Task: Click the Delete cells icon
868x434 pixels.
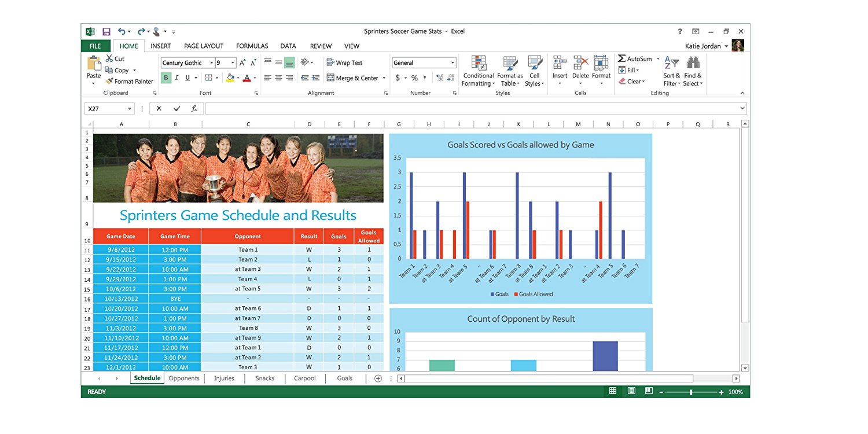Action: (580, 63)
